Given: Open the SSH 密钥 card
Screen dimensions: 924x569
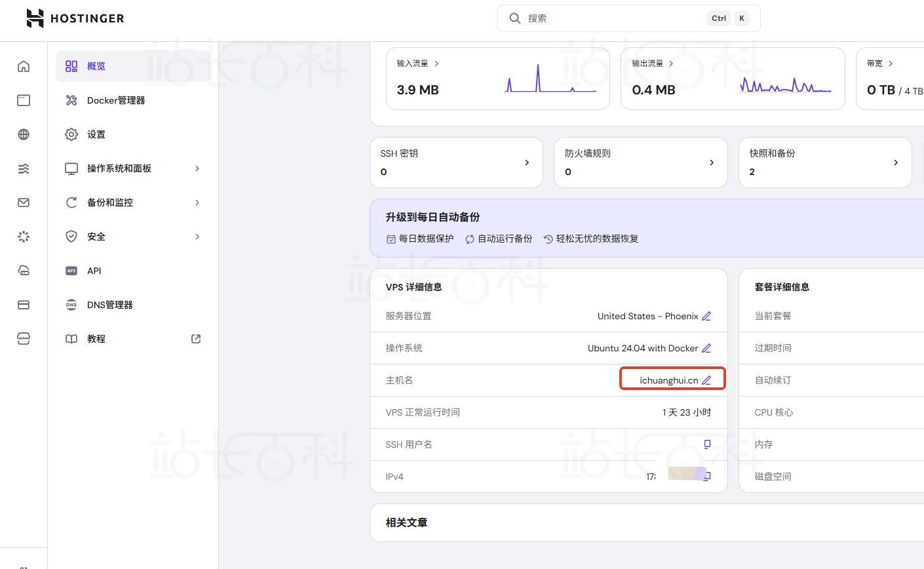Looking at the screenshot, I should (x=456, y=163).
